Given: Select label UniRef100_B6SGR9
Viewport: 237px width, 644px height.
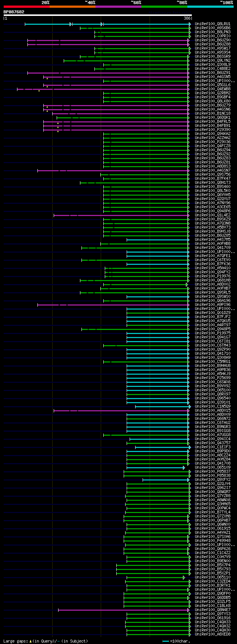Looking at the screenshot, I should coord(213,57).
